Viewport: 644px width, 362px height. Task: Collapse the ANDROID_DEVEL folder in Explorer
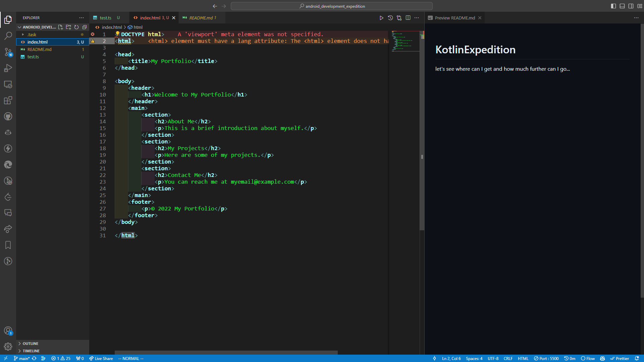(x=19, y=27)
